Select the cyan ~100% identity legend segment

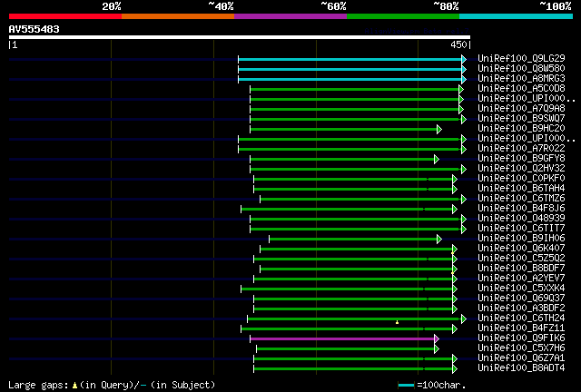pyautogui.click(x=517, y=16)
